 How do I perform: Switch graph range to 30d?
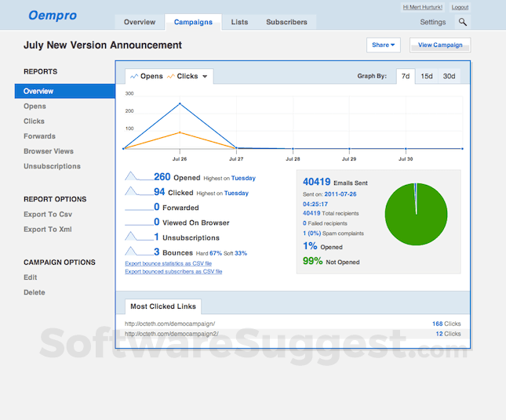tap(449, 77)
